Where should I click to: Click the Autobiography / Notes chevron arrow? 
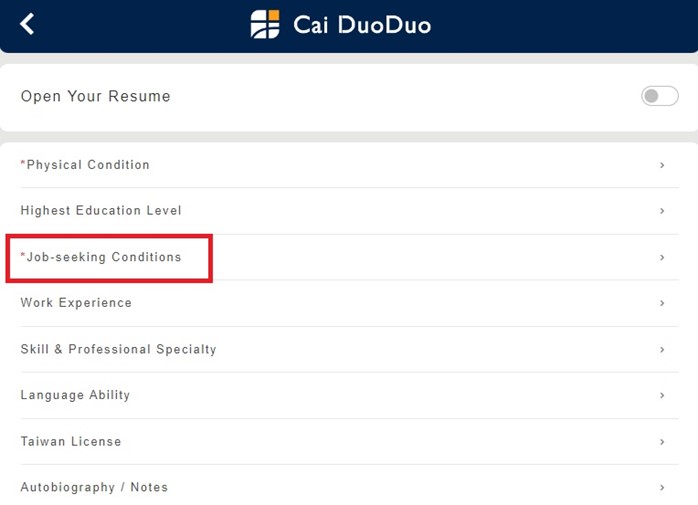(x=662, y=488)
